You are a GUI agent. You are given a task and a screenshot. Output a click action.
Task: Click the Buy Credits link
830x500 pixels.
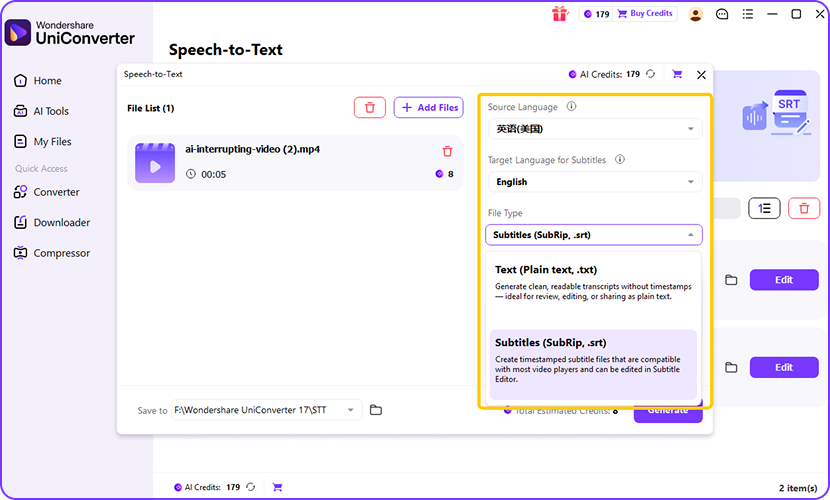pyautogui.click(x=645, y=14)
